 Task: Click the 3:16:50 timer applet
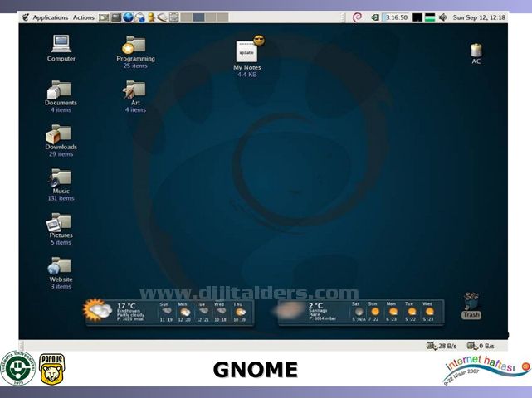click(394, 17)
